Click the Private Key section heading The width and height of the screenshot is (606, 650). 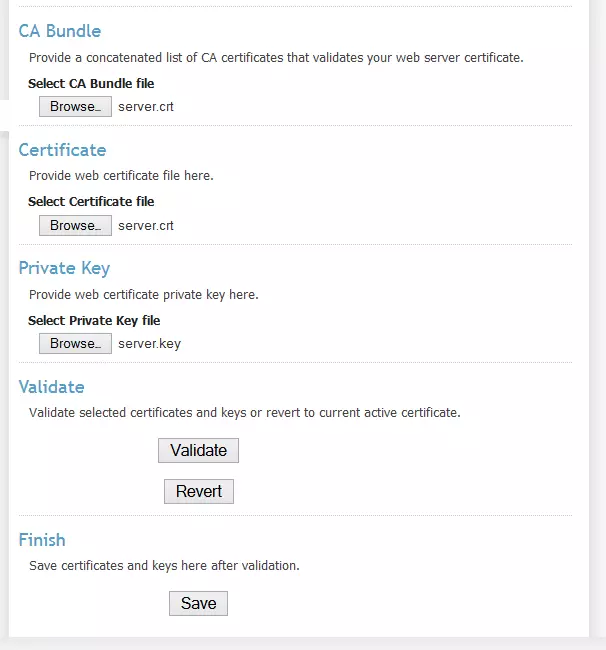[64, 268]
